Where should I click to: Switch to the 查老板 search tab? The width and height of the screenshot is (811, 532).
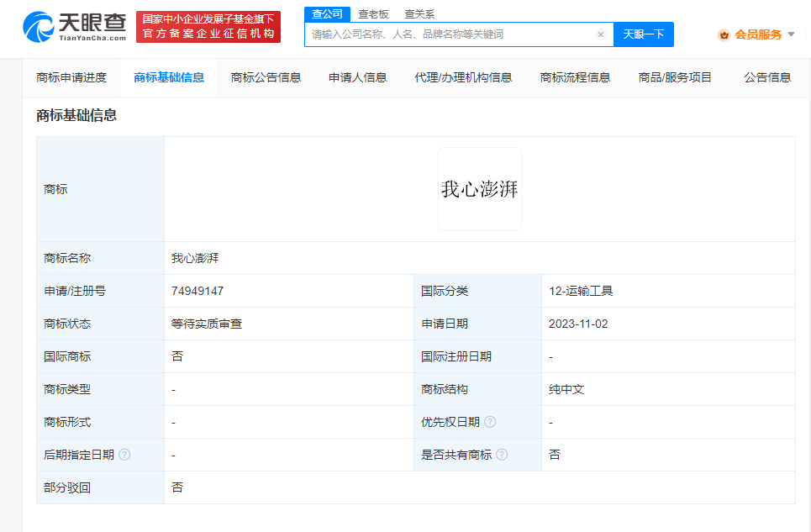pos(373,14)
